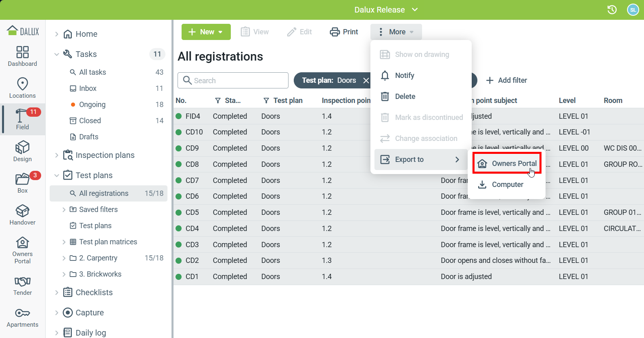644x338 pixels.
Task: Select Delete in the More menu
Action: 421,97
